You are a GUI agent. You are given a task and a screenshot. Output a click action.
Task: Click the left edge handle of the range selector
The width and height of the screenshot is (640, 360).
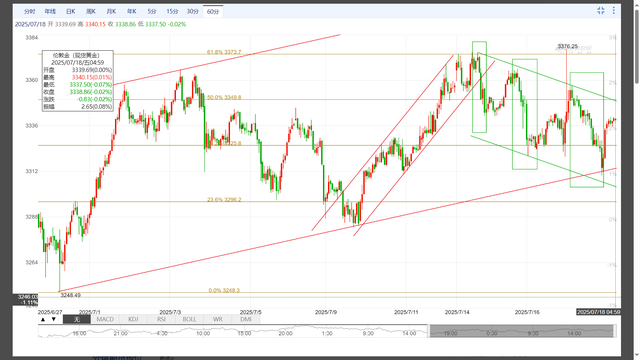[429, 331]
